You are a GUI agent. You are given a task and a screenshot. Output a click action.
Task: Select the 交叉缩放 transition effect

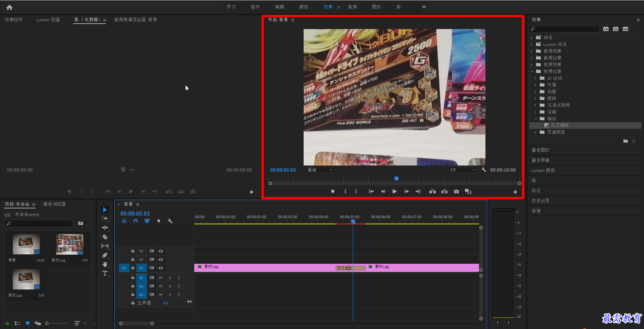click(560, 125)
